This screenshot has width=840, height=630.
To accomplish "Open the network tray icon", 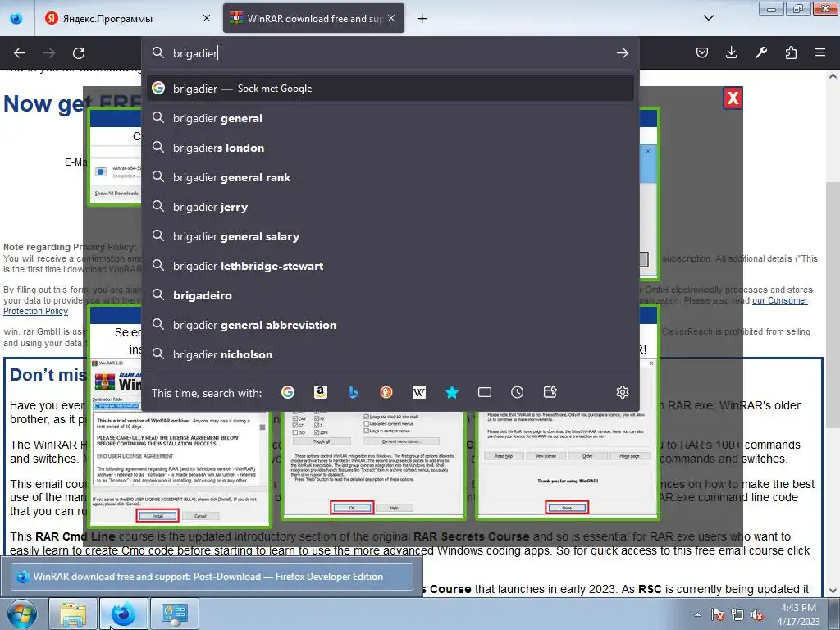I will coord(737,615).
